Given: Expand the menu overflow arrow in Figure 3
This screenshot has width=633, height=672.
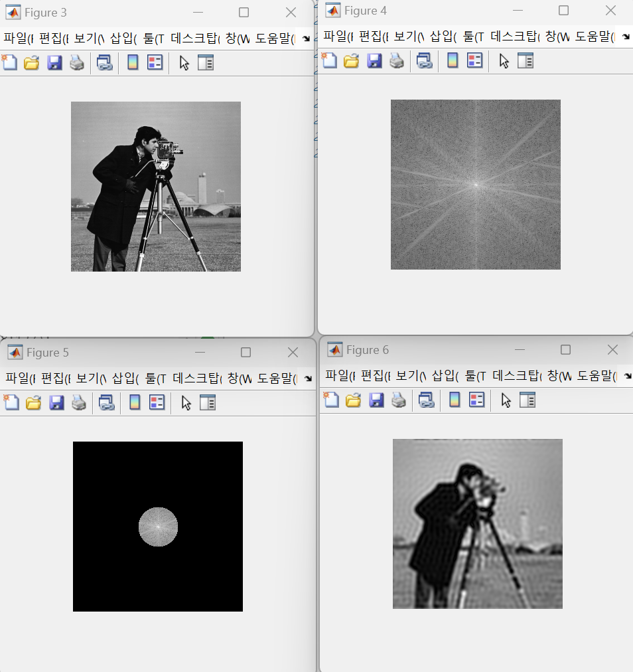Looking at the screenshot, I should coord(307,39).
